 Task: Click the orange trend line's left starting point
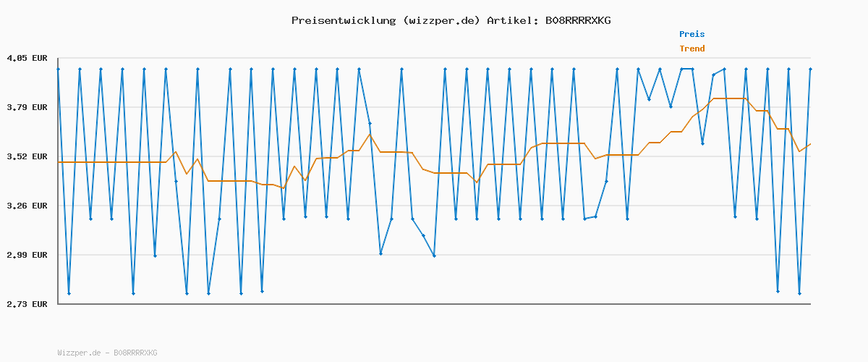(x=58, y=162)
